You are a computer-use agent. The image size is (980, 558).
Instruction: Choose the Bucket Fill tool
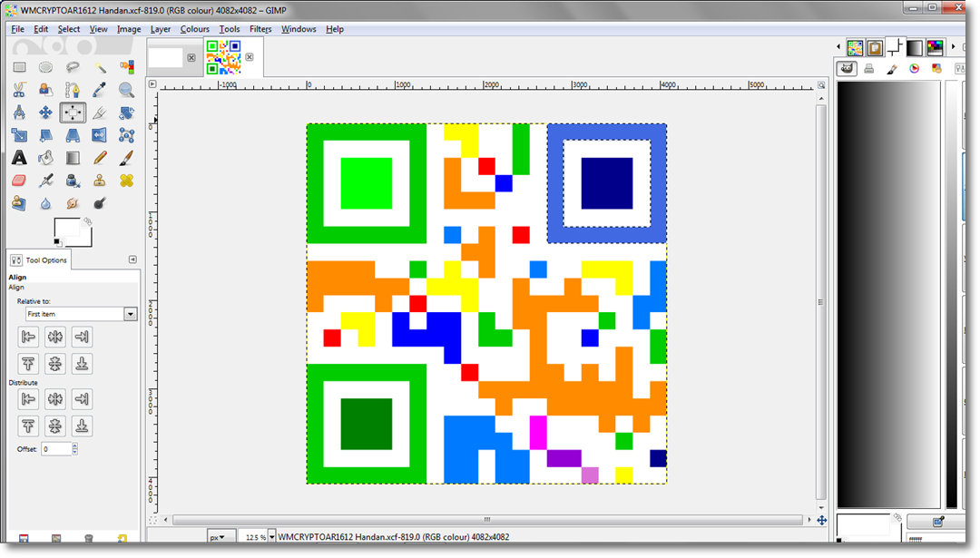(x=45, y=158)
